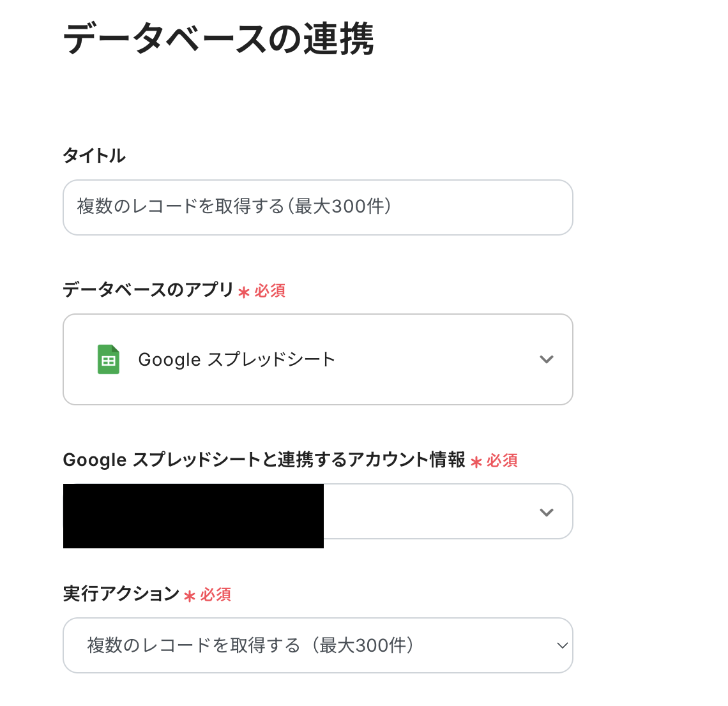Select the Google スプレッドシート app text

(236, 359)
